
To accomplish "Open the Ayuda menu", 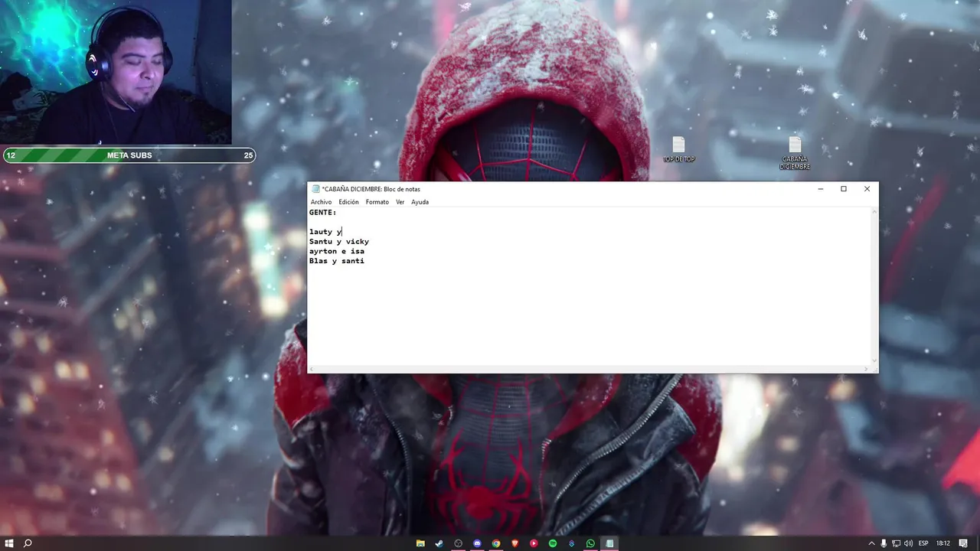I will pos(420,202).
